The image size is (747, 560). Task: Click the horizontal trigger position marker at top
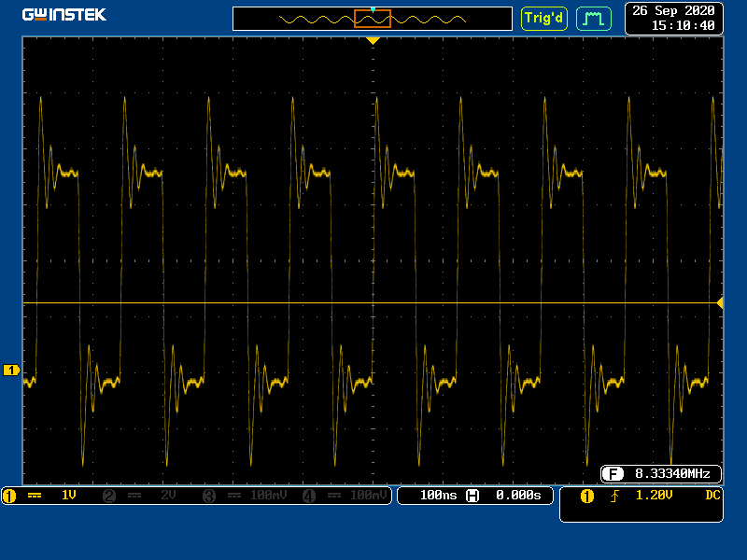[373, 41]
